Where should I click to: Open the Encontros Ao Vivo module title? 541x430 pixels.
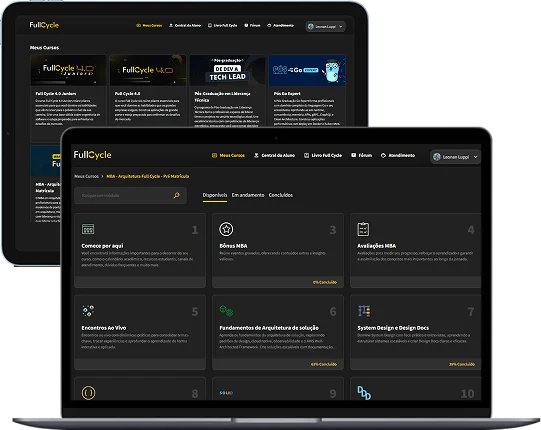pos(104,328)
